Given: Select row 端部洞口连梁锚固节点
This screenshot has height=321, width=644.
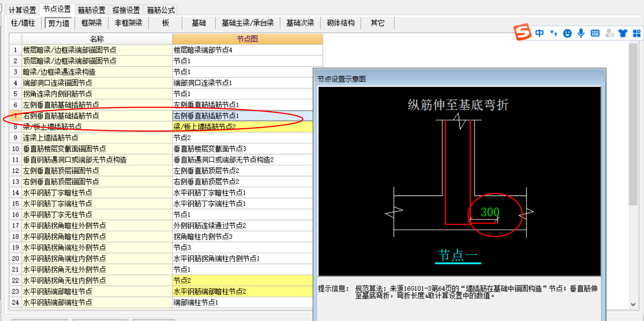Looking at the screenshot, I should [97, 83].
